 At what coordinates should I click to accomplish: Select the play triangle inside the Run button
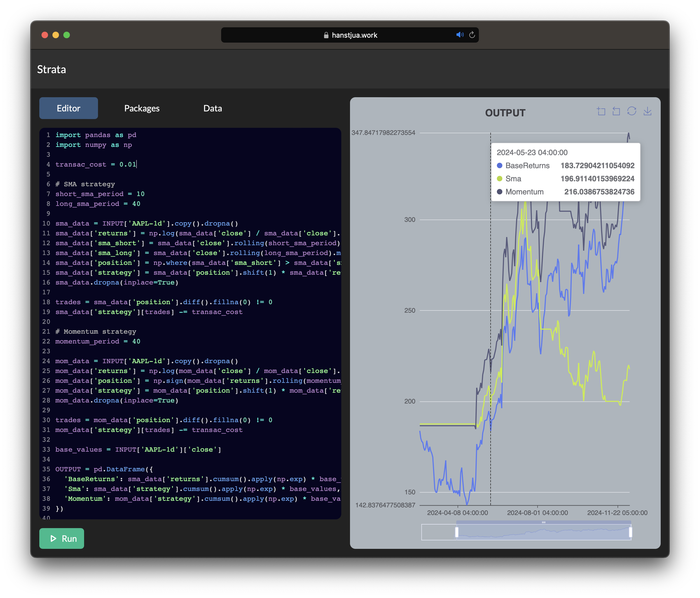pyautogui.click(x=53, y=538)
